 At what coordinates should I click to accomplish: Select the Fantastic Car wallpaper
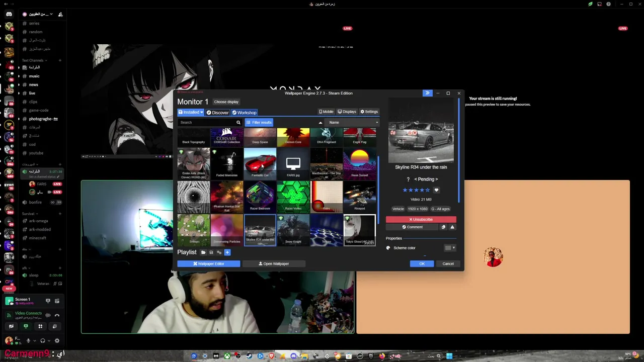260,163
